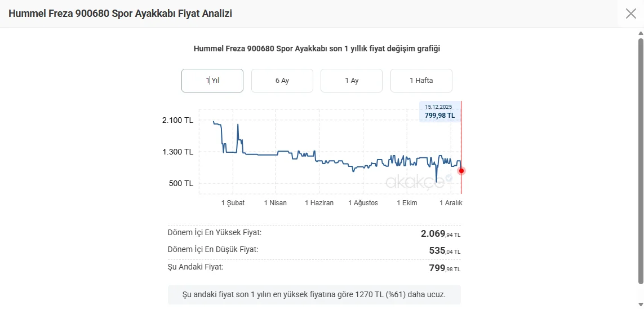
Task: Click the vertical scrollbar thumb
Action: click(x=640, y=161)
